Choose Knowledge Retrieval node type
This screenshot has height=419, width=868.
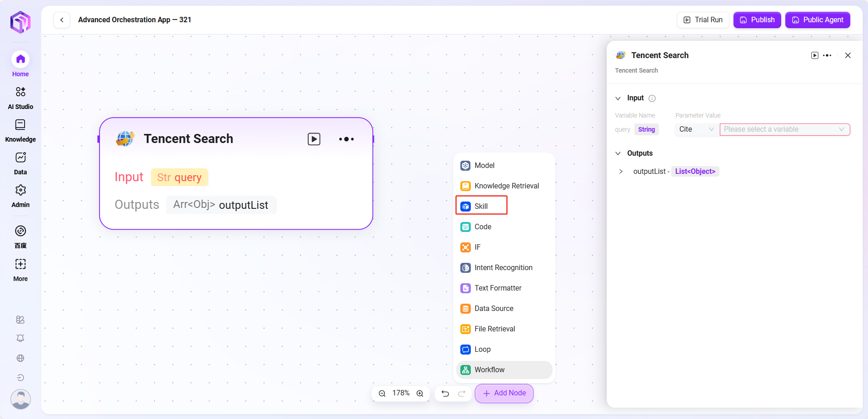pos(506,186)
